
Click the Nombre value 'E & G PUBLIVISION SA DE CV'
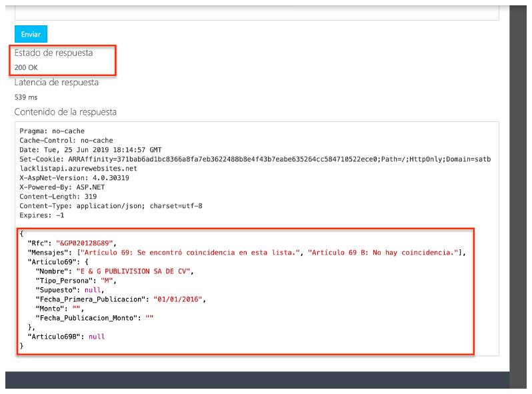coord(133,271)
